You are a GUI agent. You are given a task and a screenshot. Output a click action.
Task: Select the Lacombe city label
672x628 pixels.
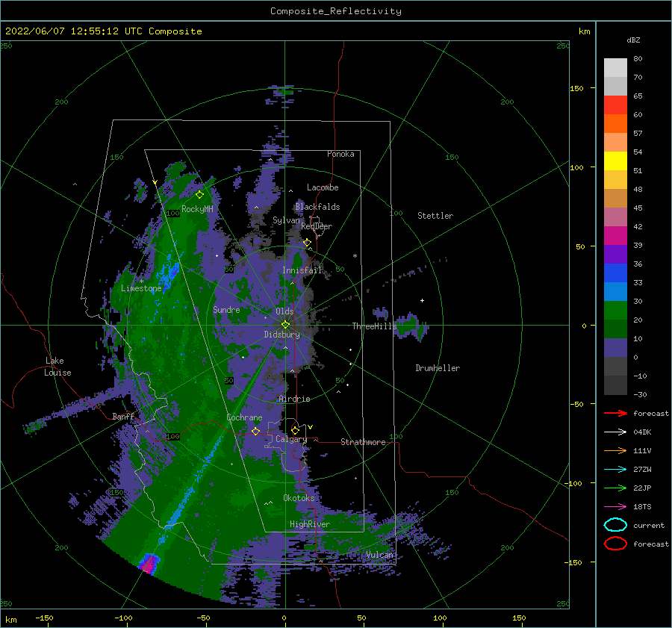pos(323,187)
